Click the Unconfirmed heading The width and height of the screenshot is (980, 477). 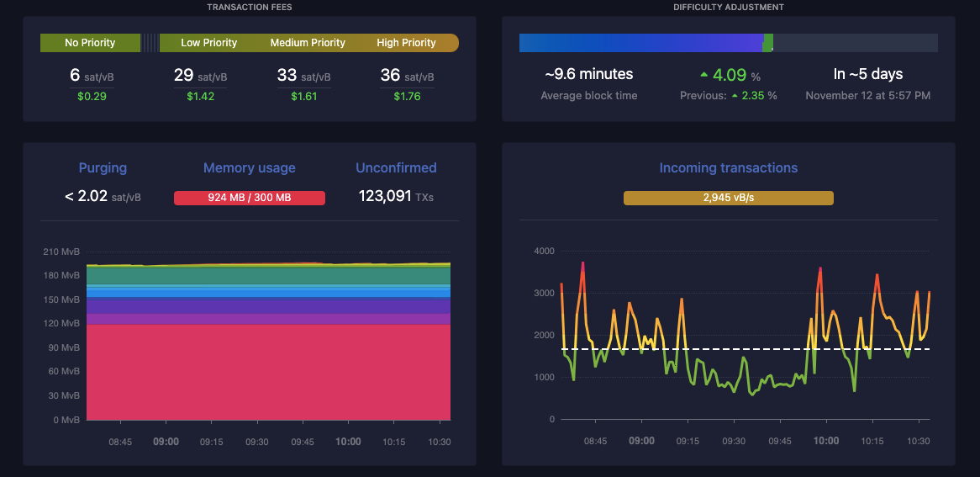(396, 168)
